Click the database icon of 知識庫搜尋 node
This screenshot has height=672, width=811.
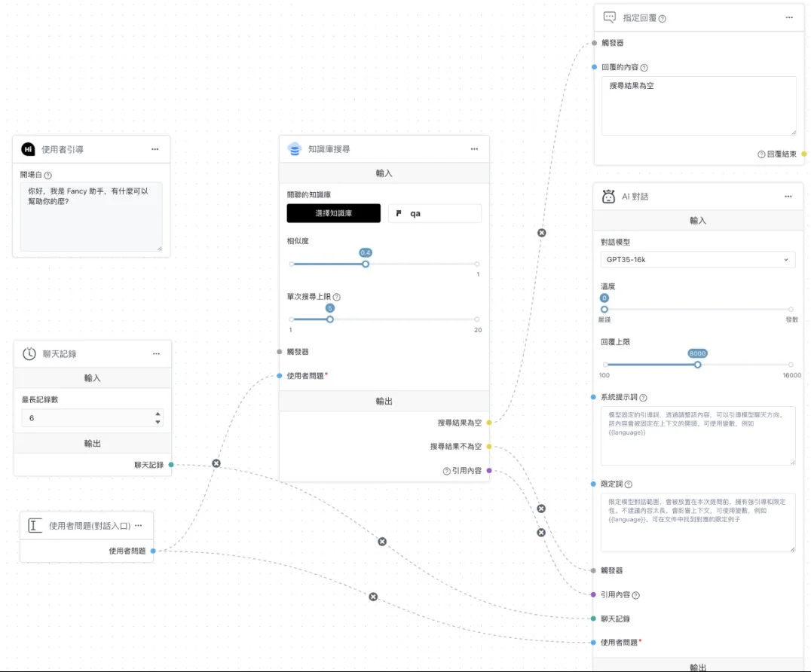point(294,149)
